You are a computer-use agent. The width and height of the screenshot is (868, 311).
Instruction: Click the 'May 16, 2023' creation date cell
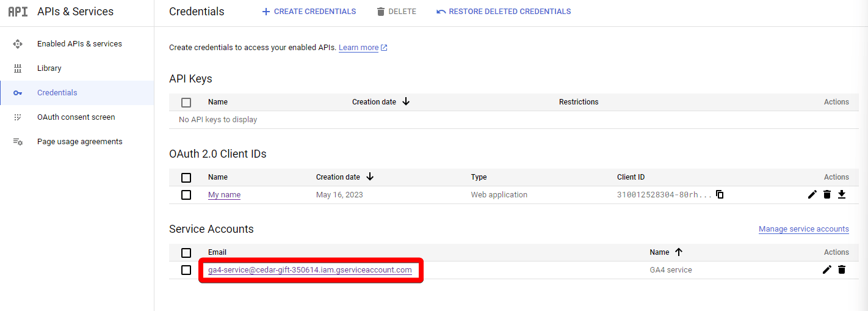coord(339,195)
